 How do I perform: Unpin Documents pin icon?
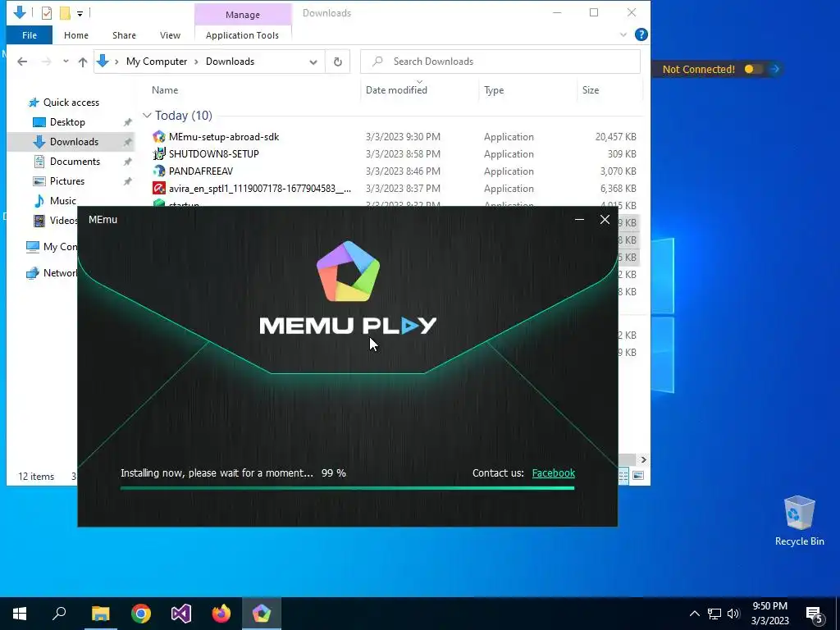coord(127,162)
